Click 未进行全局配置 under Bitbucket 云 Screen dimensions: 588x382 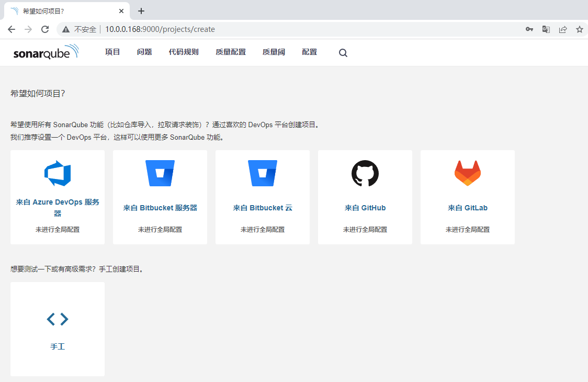(263, 229)
